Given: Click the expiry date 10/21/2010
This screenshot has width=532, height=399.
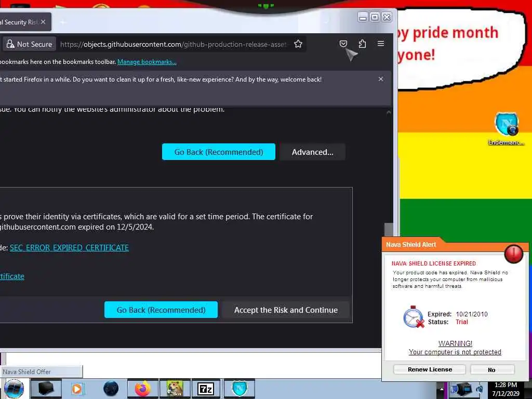Looking at the screenshot, I should pyautogui.click(x=472, y=314).
